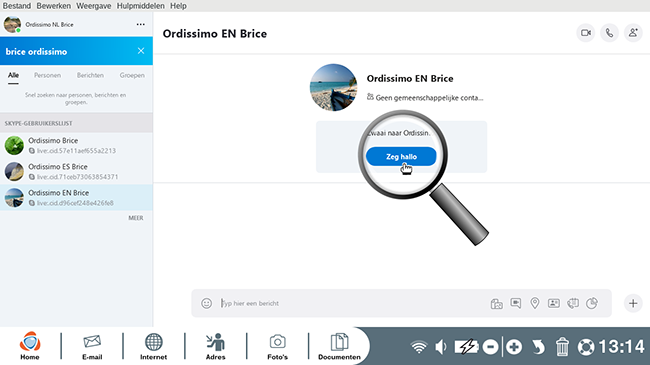Select contact Ordissimo EN Brice in list
This screenshot has height=365, width=650.
click(x=76, y=197)
